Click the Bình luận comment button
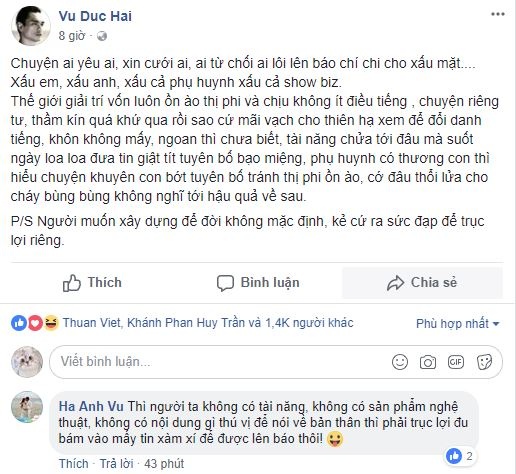 point(258,283)
